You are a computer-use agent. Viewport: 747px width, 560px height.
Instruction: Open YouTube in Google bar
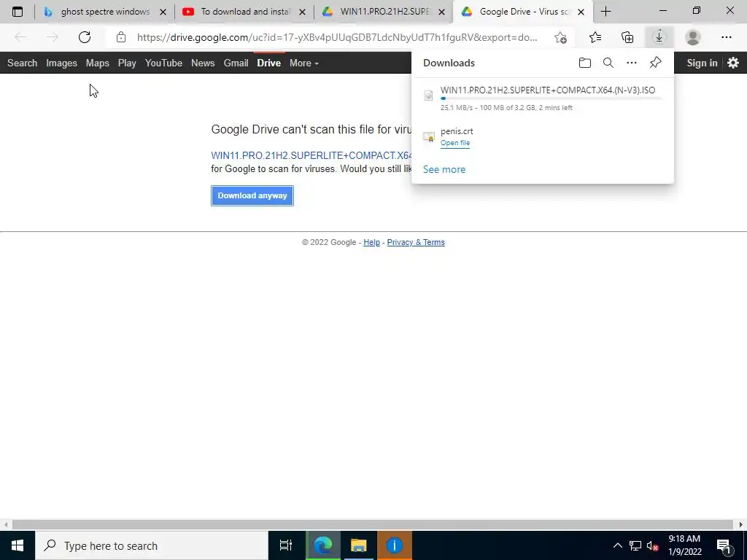pyautogui.click(x=163, y=63)
